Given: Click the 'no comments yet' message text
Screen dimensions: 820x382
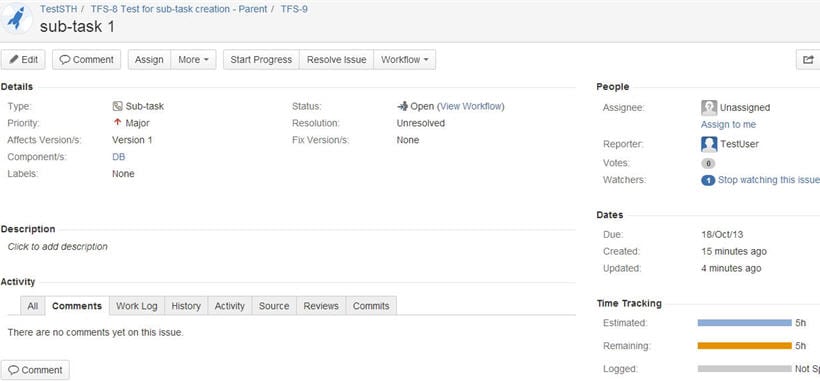Looking at the screenshot, I should [96, 332].
